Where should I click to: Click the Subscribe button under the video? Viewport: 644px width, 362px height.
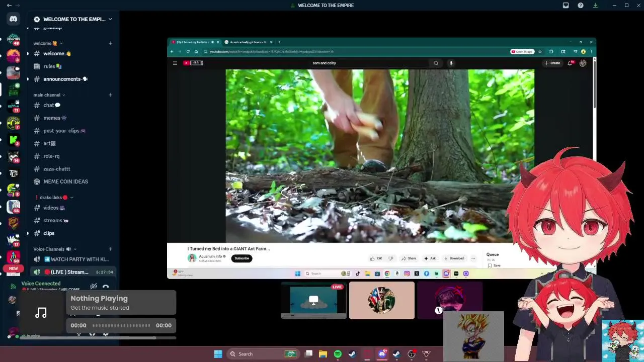[x=242, y=258]
